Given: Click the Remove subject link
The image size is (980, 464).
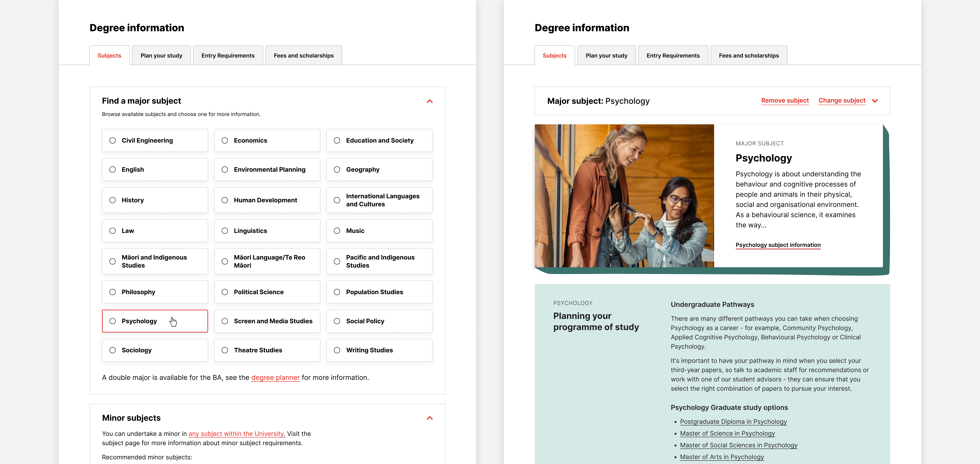Looking at the screenshot, I should pos(785,101).
